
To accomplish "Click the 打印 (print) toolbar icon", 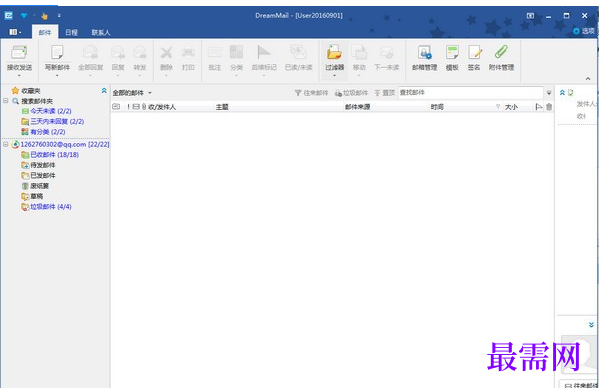I will (x=188, y=52).
